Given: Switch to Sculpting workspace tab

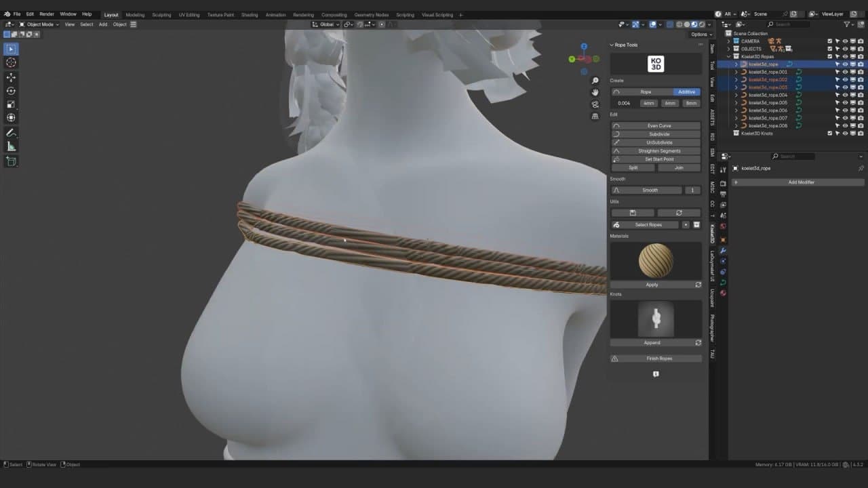Looking at the screenshot, I should 161,15.
